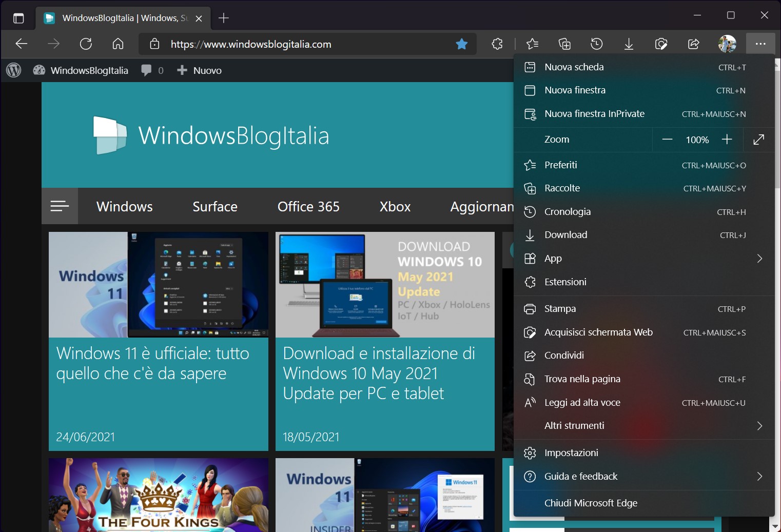
Task: Open Preferiti from the menu
Action: [644, 165]
